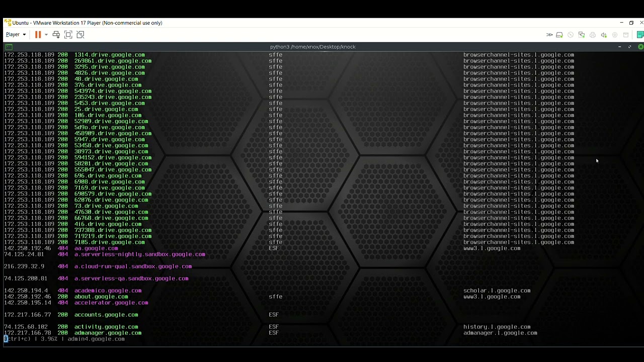
Task: Click the ESF server value for accounts.google.com
Action: click(274, 315)
